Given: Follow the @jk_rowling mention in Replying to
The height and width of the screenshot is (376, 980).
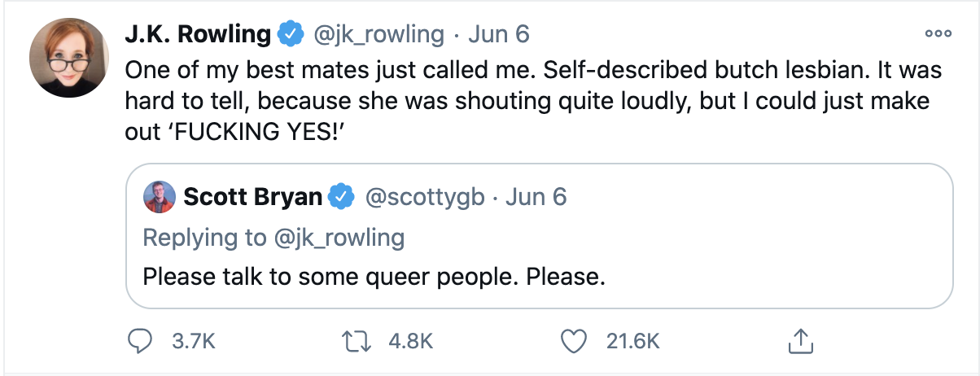Looking at the screenshot, I should [339, 238].
